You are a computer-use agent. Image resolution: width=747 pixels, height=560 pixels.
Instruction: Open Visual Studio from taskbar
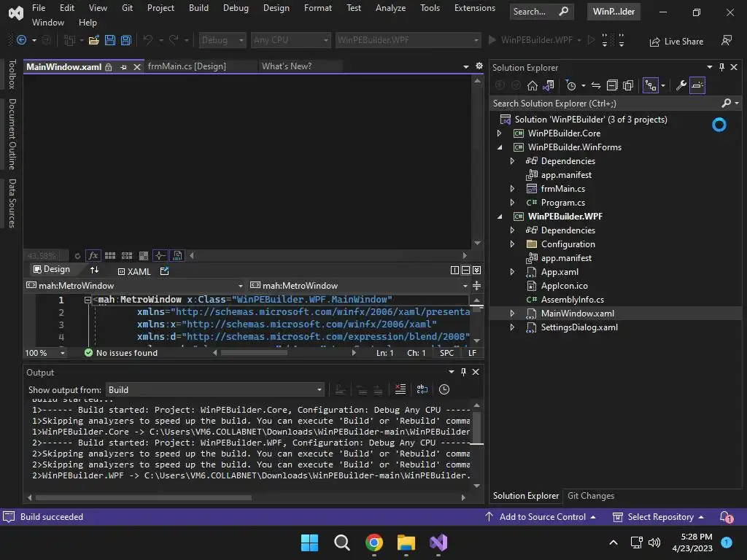pos(438,542)
